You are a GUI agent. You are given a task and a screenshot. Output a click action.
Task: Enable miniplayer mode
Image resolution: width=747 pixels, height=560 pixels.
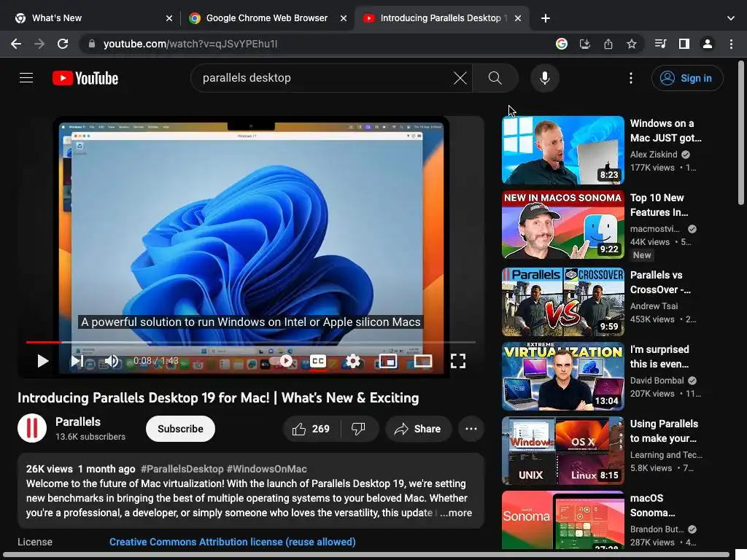[388, 361]
